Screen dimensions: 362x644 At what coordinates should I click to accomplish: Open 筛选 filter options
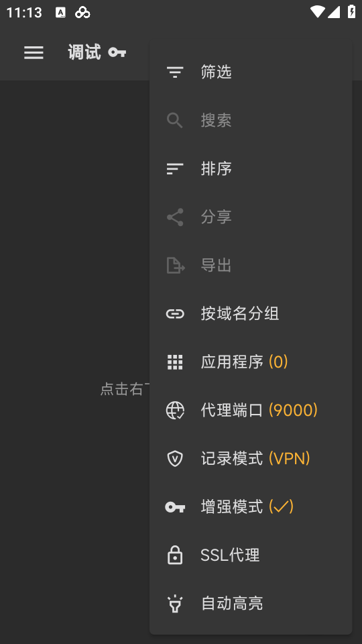coord(251,72)
